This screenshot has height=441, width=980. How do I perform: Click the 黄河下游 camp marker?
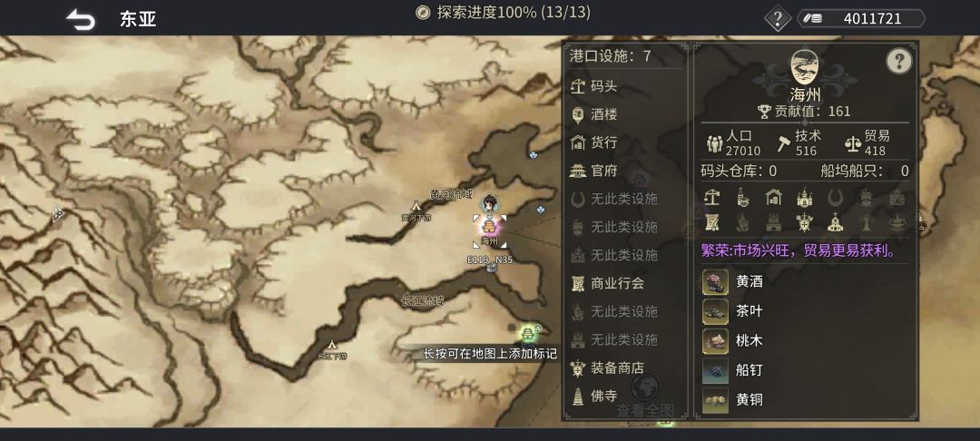[x=416, y=211]
